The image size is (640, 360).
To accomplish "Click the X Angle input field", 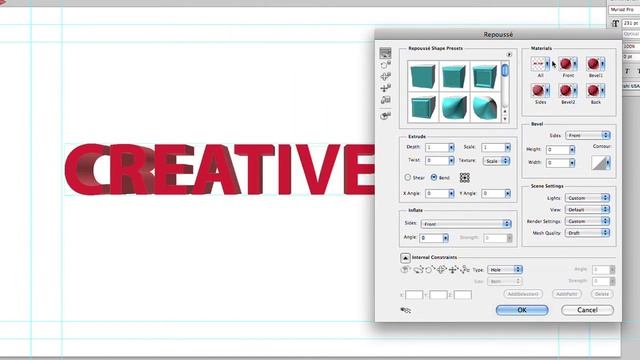I will click(x=437, y=193).
